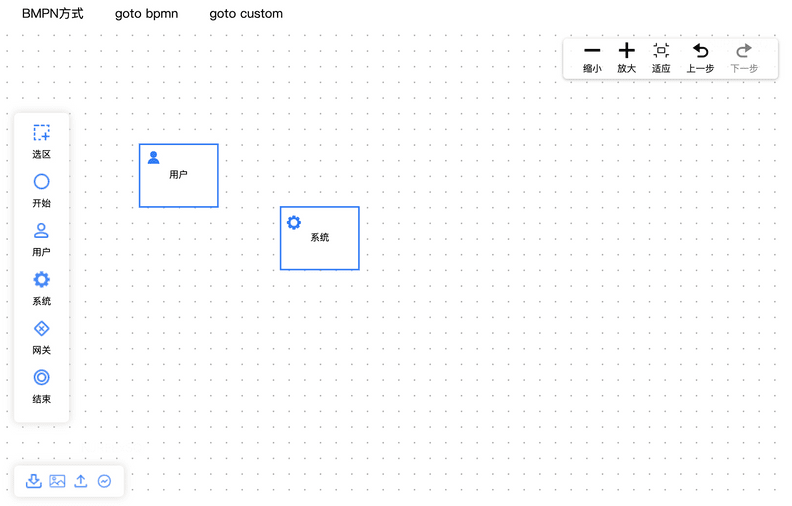Follow the goto bpmn link
Image resolution: width=792 pixels, height=506 pixels.
click(146, 14)
